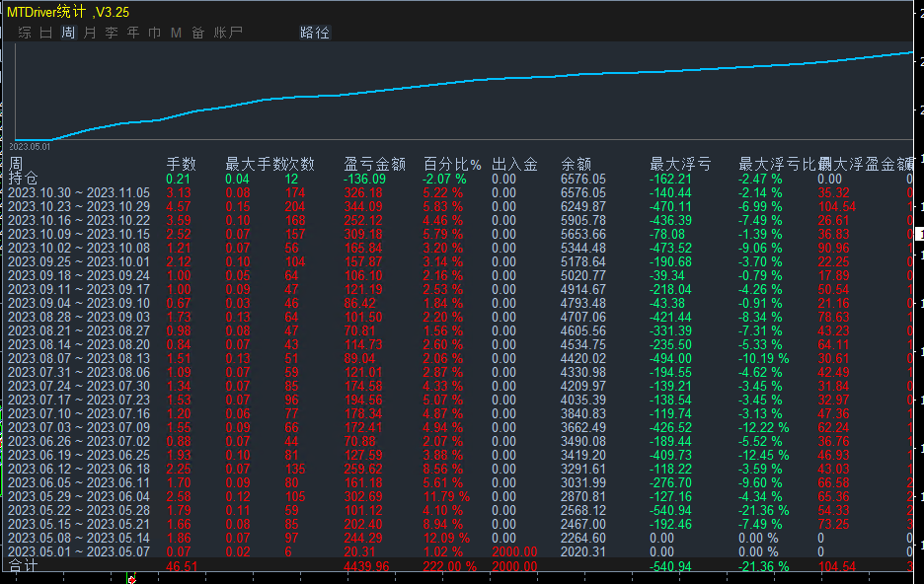This screenshot has width=924, height=584.
Task: Open the 月 monthly statistics tab
Action: (x=90, y=33)
